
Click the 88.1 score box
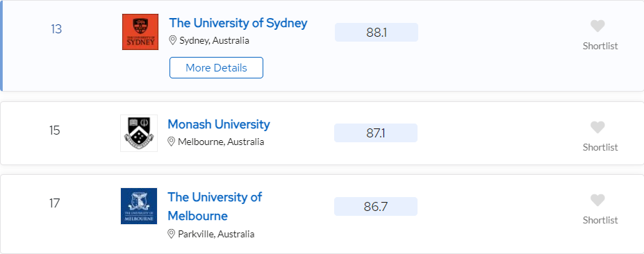pyautogui.click(x=377, y=33)
